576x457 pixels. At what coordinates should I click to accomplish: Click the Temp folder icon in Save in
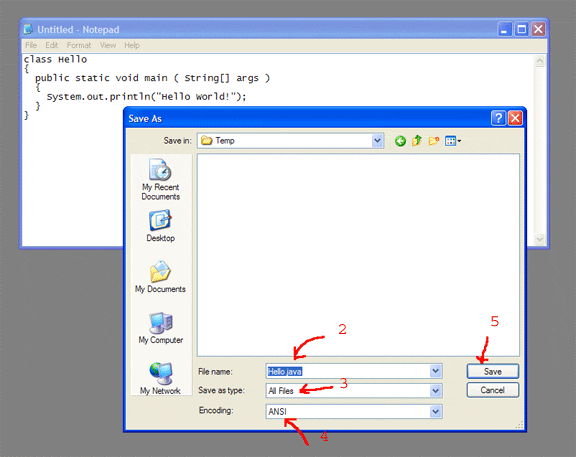point(206,141)
